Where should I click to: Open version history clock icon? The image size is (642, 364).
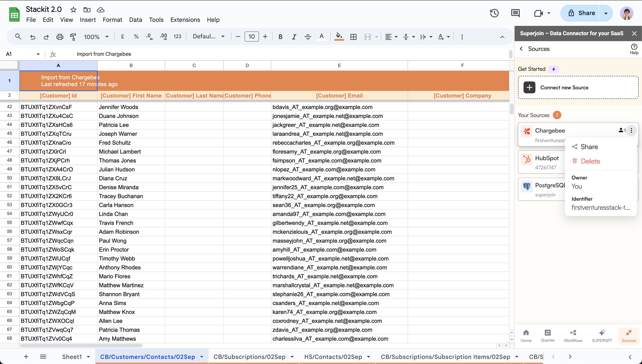click(x=494, y=13)
